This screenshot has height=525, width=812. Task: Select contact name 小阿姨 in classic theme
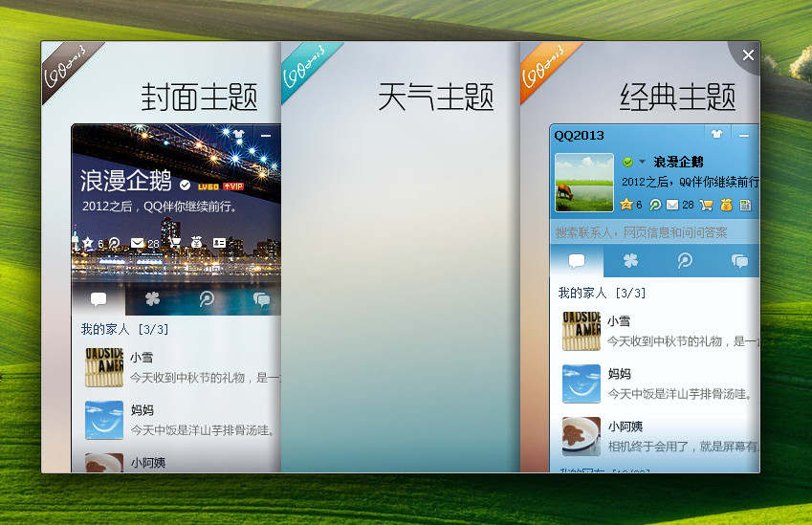point(625,427)
